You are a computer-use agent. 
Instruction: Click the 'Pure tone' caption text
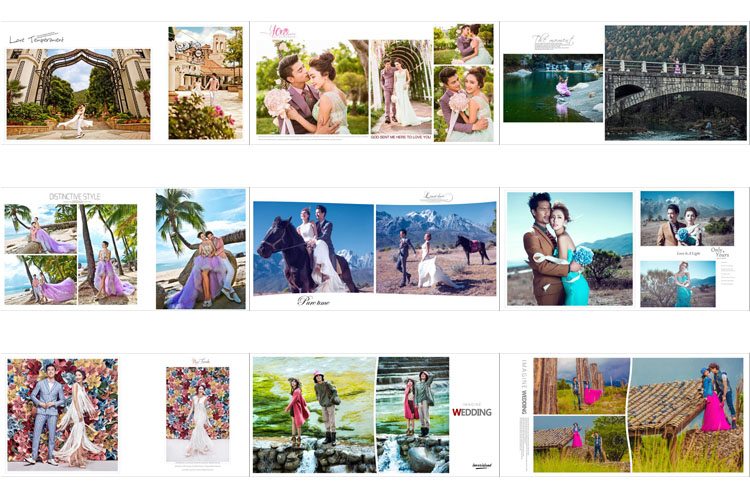(x=313, y=300)
